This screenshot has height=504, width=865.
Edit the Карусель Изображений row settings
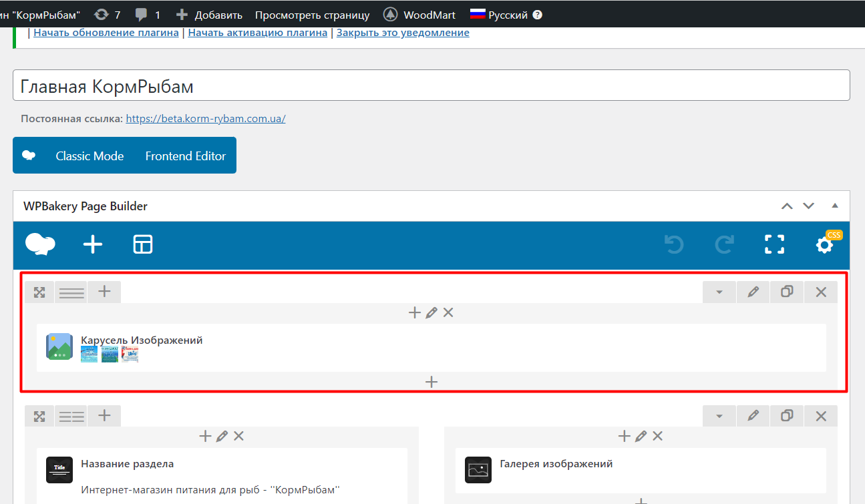click(753, 292)
